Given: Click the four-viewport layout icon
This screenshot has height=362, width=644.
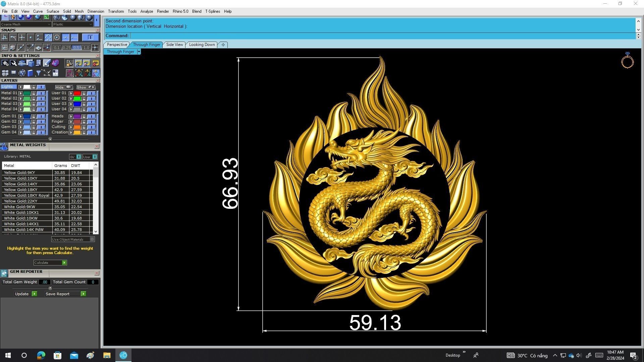Looking at the screenshot, I should (5, 73).
